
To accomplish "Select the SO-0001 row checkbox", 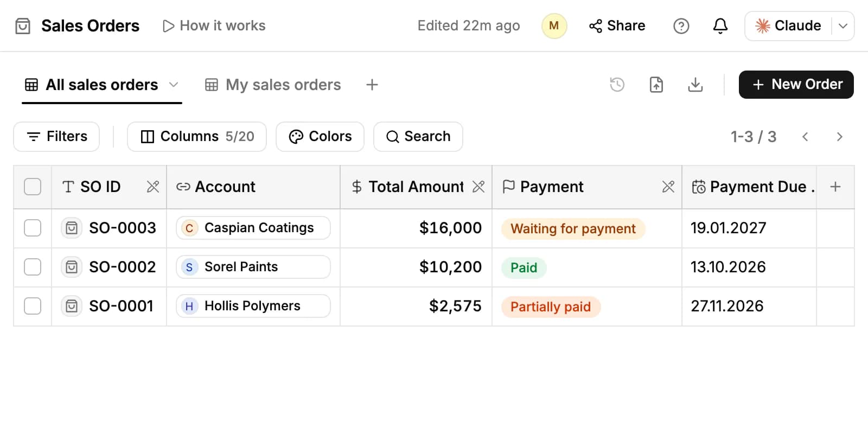I will tap(33, 306).
